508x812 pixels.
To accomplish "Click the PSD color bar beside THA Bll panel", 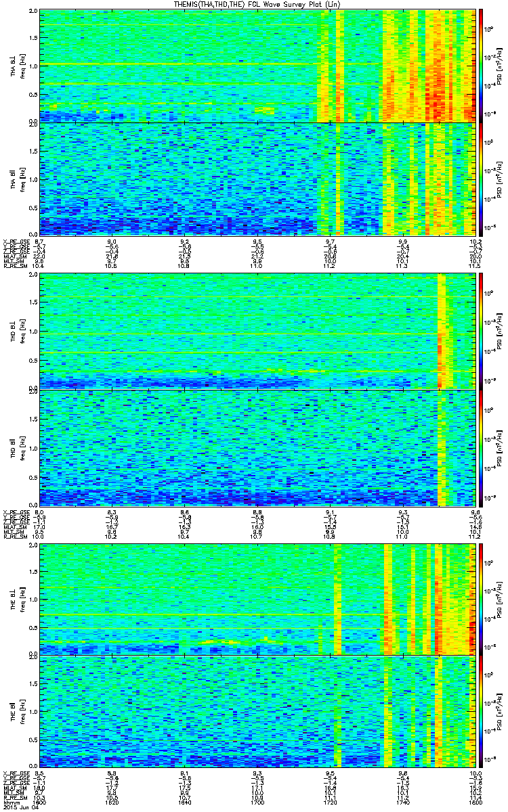I will coord(482,179).
